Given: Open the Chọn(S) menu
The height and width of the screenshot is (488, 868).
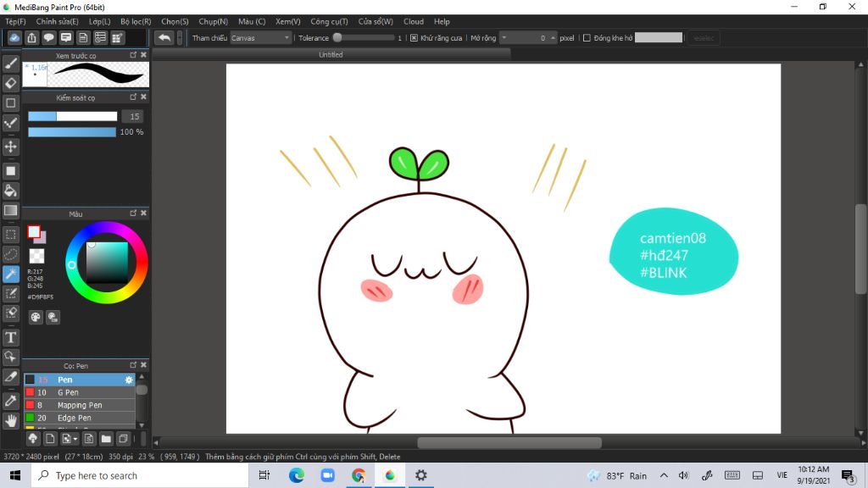Looking at the screenshot, I should [x=175, y=21].
